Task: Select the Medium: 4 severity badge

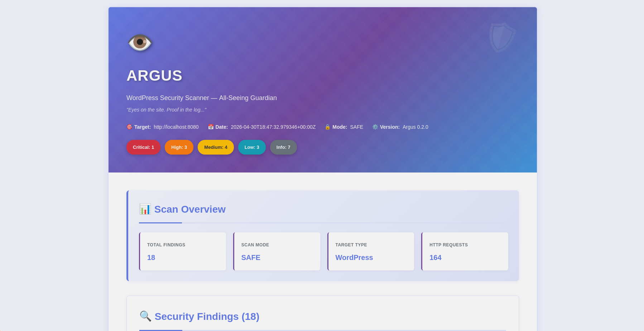Action: 216,147
